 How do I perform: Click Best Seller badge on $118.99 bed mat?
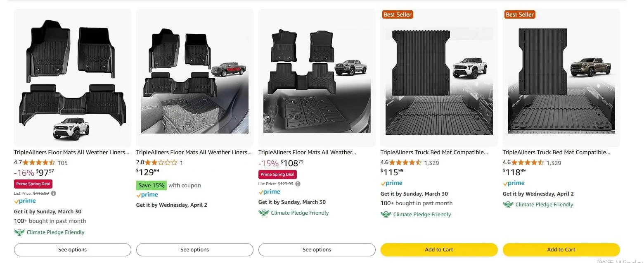(519, 14)
